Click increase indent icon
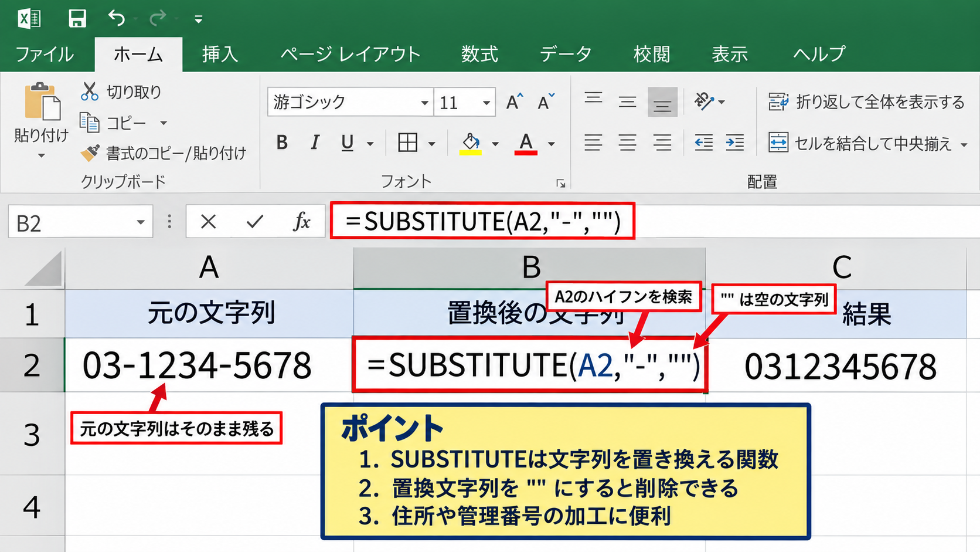This screenshot has height=552, width=980. (x=735, y=143)
